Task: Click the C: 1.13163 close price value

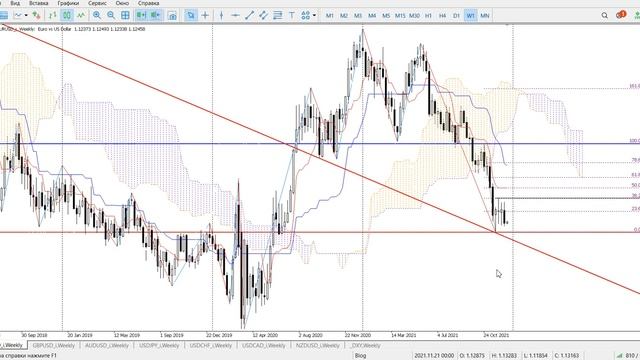Action: point(567,356)
